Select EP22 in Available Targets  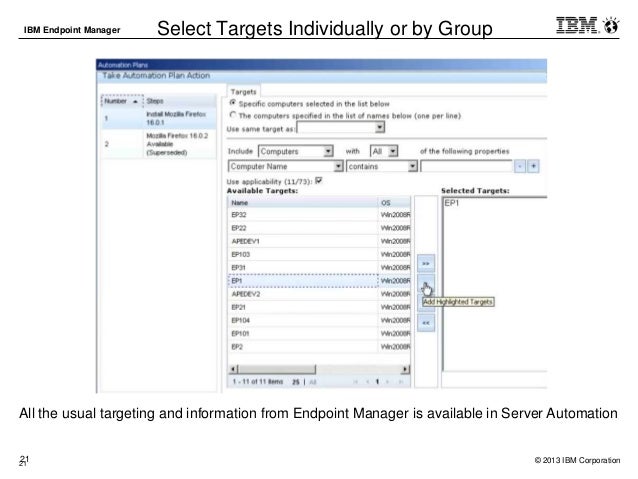tap(319, 228)
